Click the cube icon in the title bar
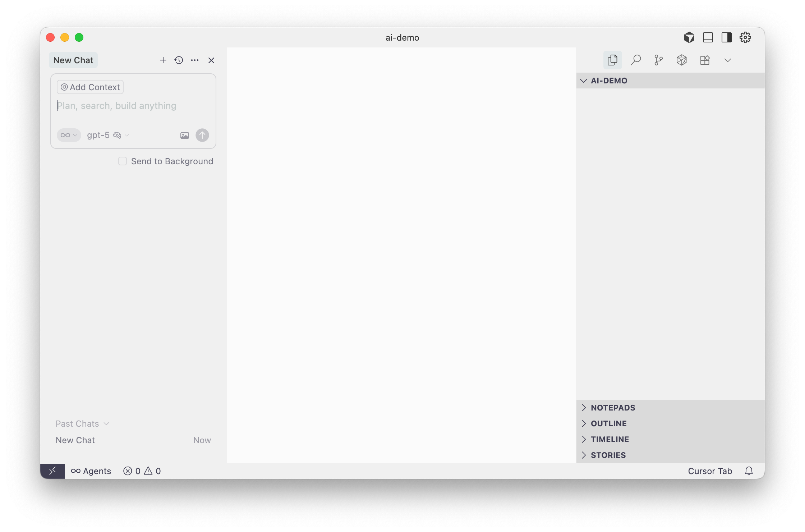Screen dimensions: 805x532 click(689, 37)
